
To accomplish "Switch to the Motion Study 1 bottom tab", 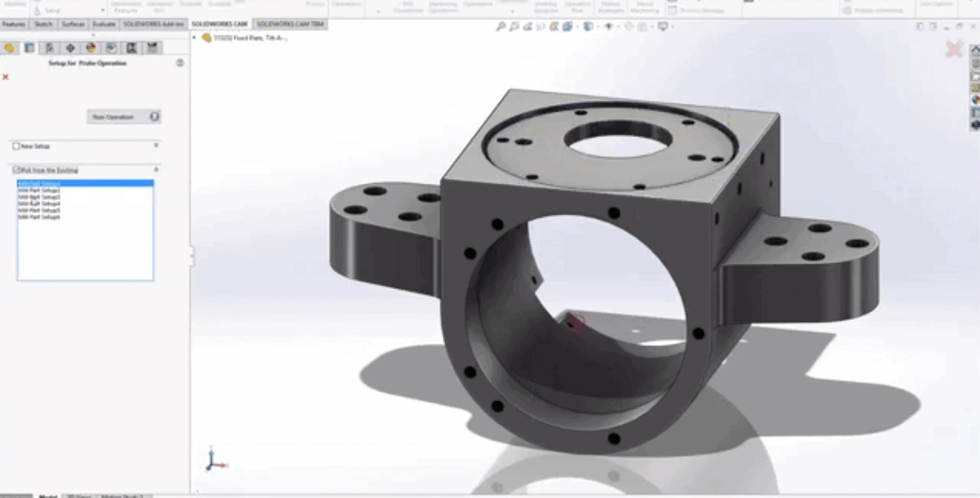I will click(123, 496).
